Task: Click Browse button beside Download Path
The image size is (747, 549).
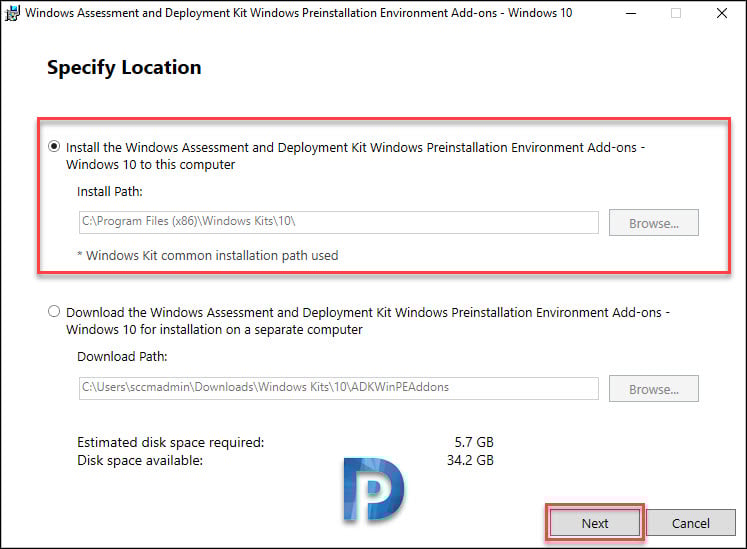Action: point(654,388)
